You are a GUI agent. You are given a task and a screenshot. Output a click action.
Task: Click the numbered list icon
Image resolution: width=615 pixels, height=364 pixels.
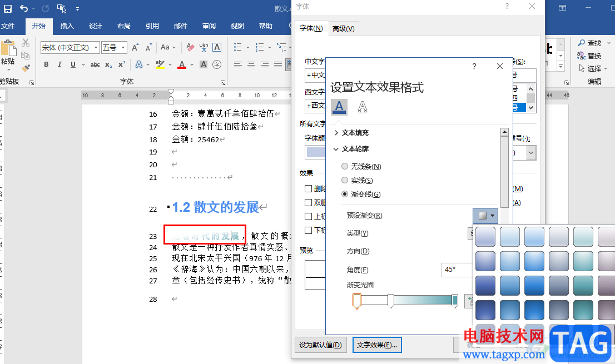[260, 47]
